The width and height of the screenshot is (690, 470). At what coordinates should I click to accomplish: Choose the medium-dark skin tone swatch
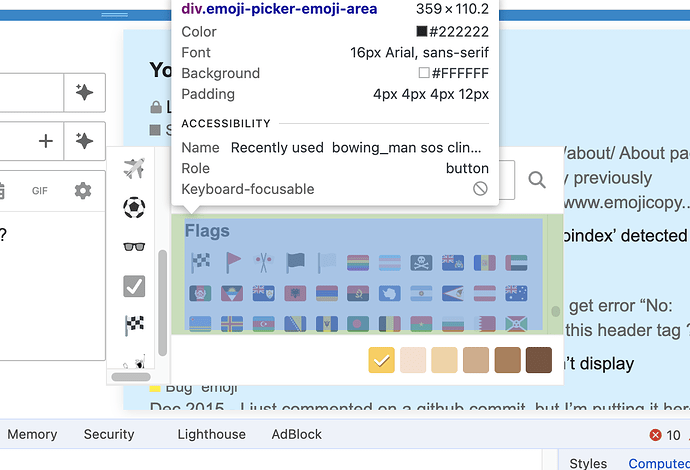[508, 360]
